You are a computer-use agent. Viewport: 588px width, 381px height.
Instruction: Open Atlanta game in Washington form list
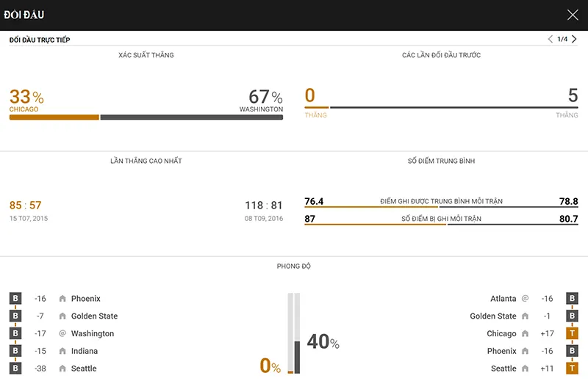(503, 299)
